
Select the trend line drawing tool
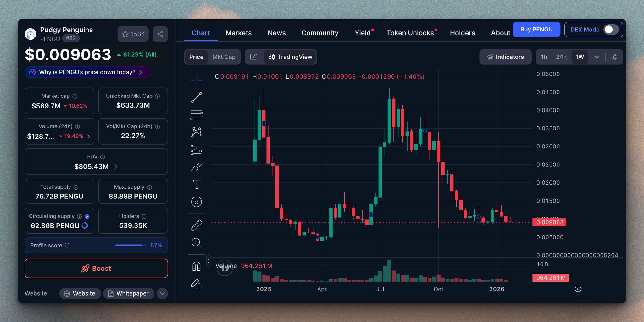tap(197, 97)
